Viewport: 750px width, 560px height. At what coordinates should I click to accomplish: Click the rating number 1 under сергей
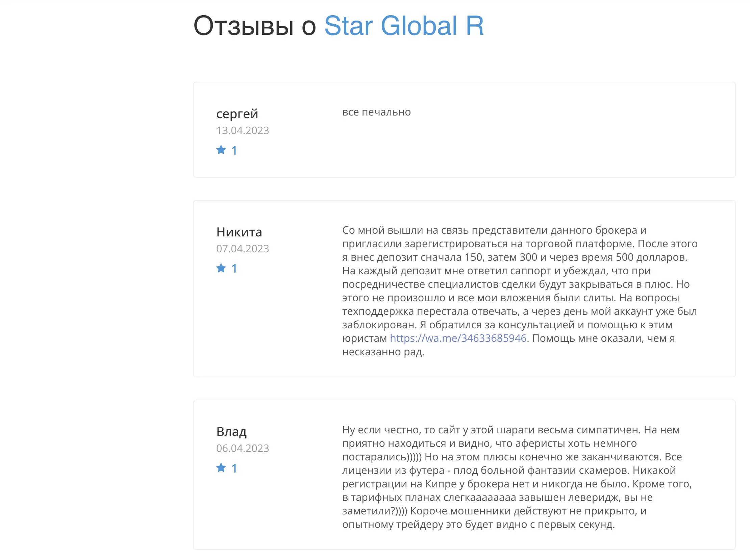[234, 151]
